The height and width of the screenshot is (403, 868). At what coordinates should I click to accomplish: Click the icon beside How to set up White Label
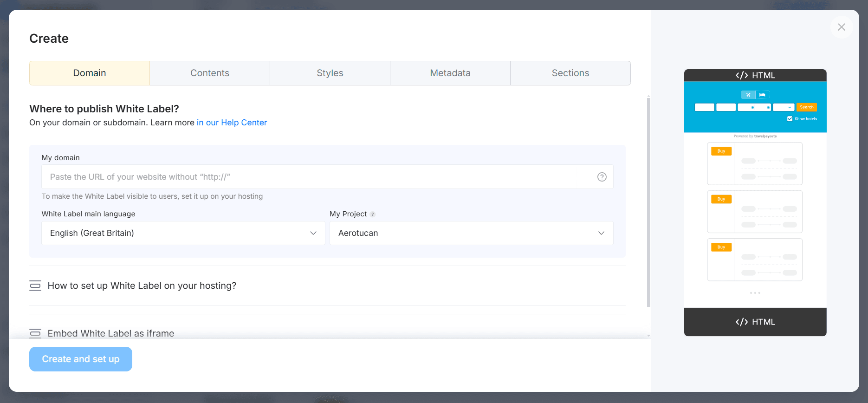pyautogui.click(x=35, y=286)
